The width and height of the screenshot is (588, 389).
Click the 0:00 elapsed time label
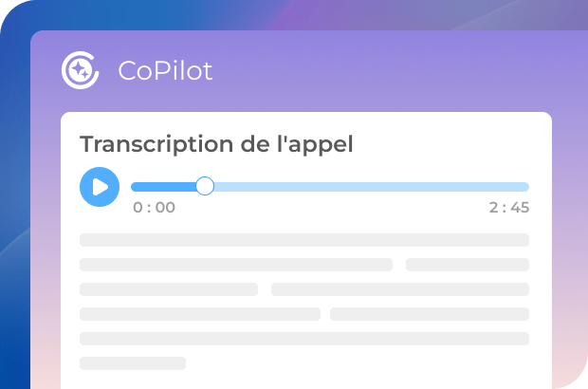pyautogui.click(x=154, y=208)
